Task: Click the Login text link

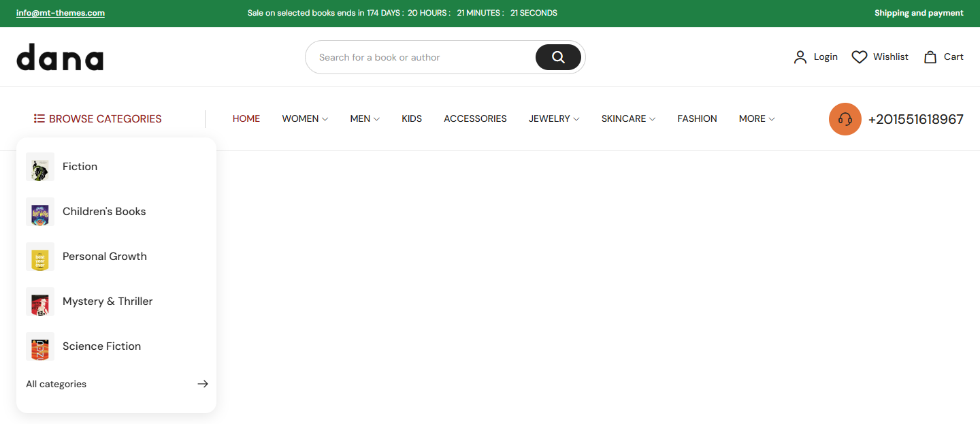Action: pyautogui.click(x=826, y=57)
